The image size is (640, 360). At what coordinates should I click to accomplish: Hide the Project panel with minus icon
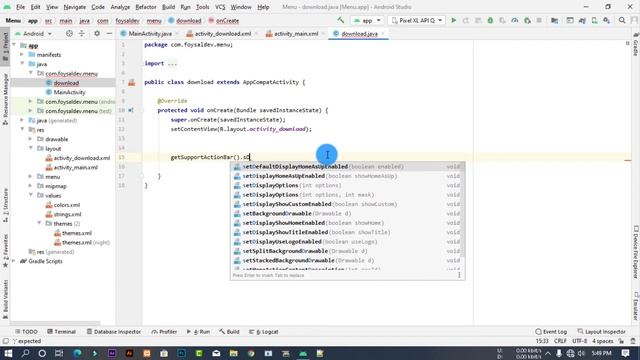point(109,33)
